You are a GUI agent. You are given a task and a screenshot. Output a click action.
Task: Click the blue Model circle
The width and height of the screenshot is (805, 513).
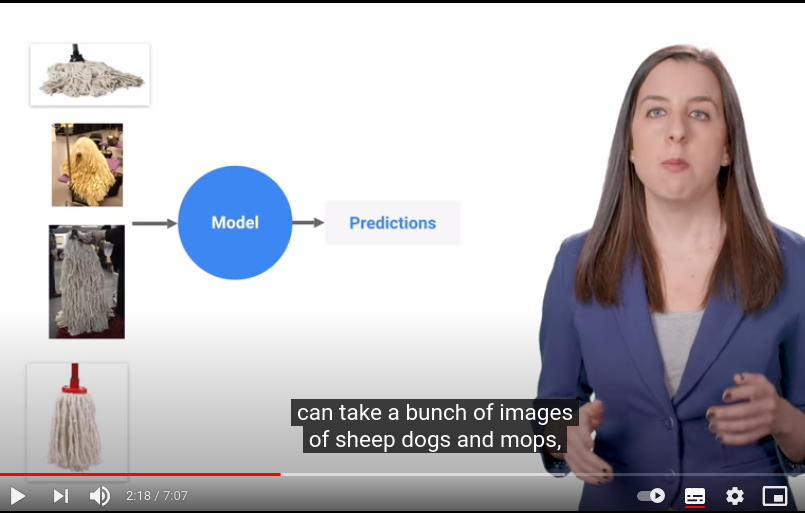pos(235,222)
